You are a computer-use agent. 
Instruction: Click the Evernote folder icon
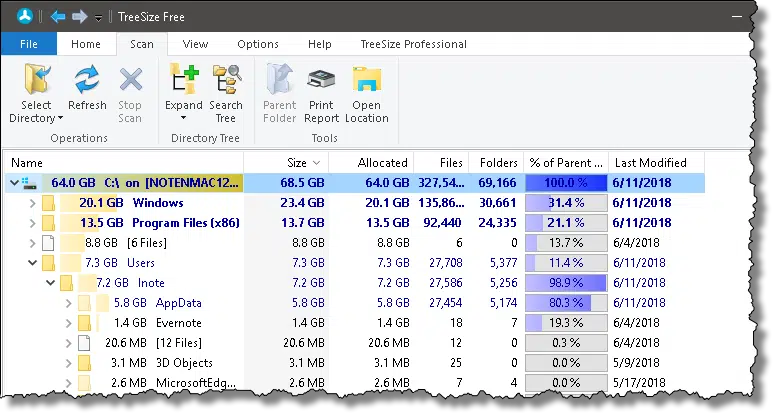(84, 323)
